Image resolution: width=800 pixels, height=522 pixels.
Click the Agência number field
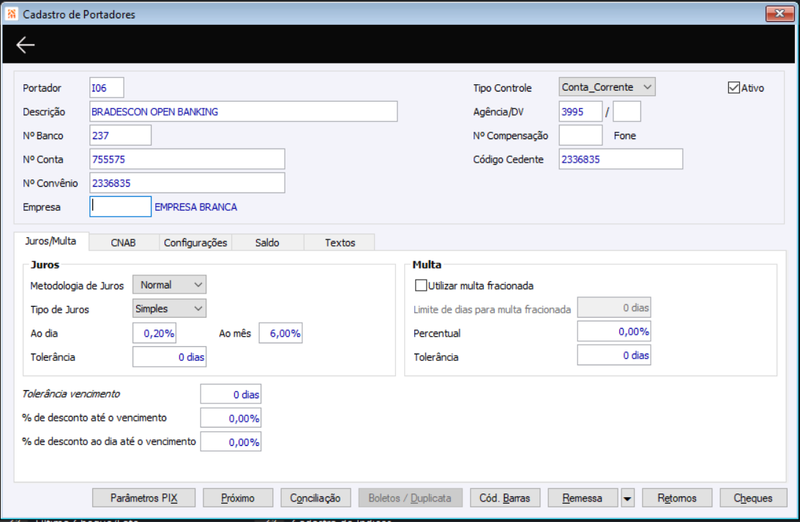pos(581,111)
